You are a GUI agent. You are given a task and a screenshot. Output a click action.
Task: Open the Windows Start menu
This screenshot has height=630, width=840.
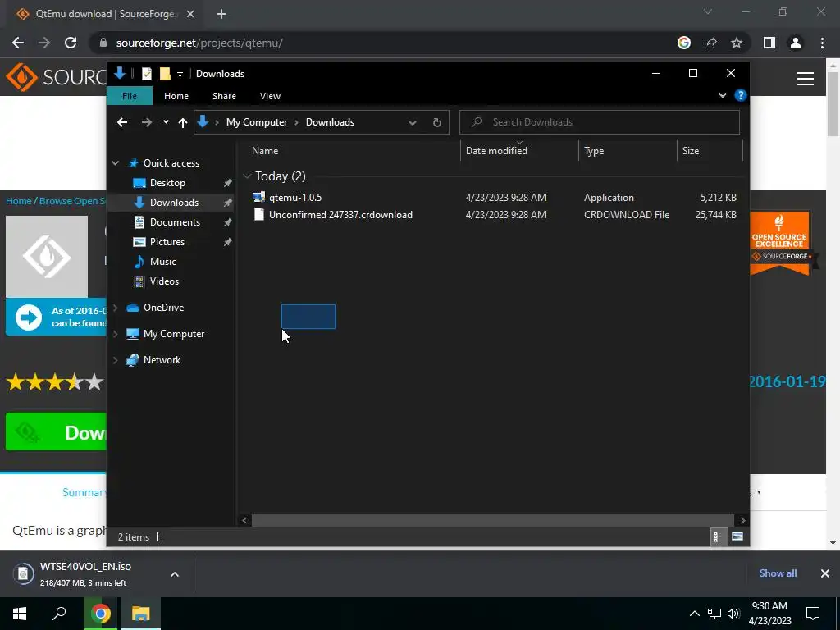click(x=20, y=614)
